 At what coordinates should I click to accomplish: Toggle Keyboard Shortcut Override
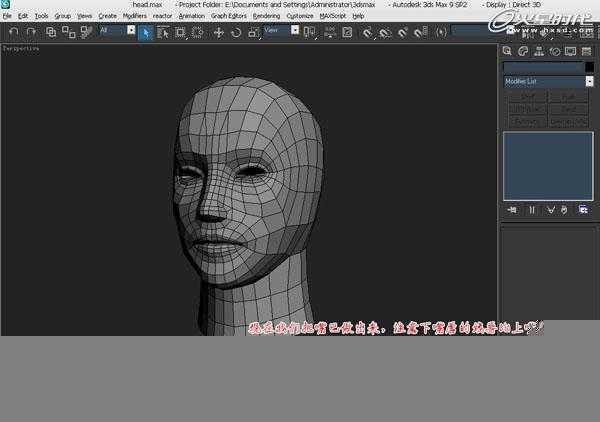pyautogui.click(x=347, y=33)
